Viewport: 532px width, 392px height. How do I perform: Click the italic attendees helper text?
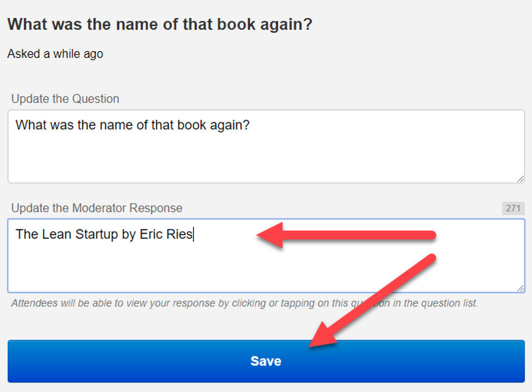[244, 303]
